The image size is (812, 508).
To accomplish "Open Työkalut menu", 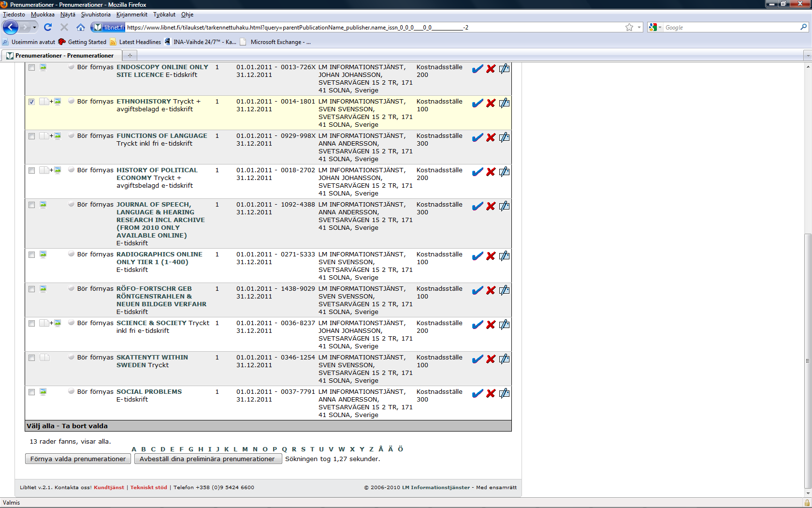I will tap(164, 15).
